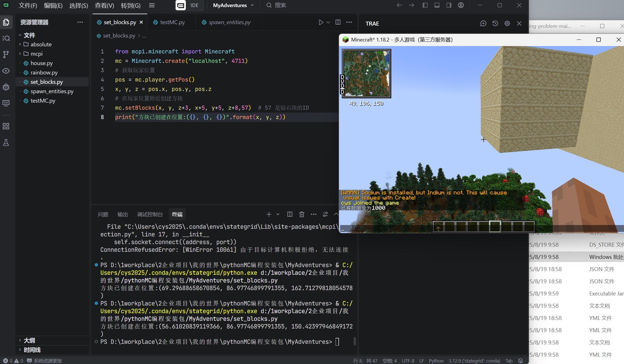This screenshot has width=624, height=364.
Task: Start a new chat in TRAE panel
Action: coord(483,23)
